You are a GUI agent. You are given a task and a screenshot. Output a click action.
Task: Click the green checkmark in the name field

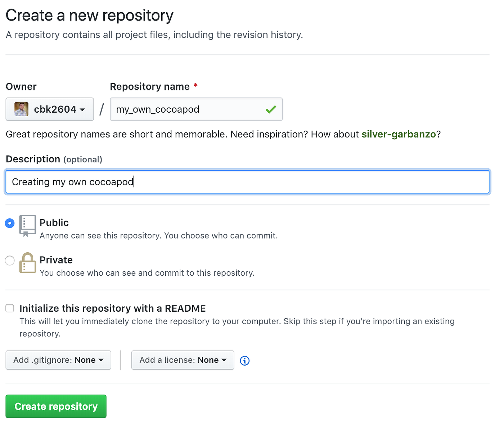[271, 109]
